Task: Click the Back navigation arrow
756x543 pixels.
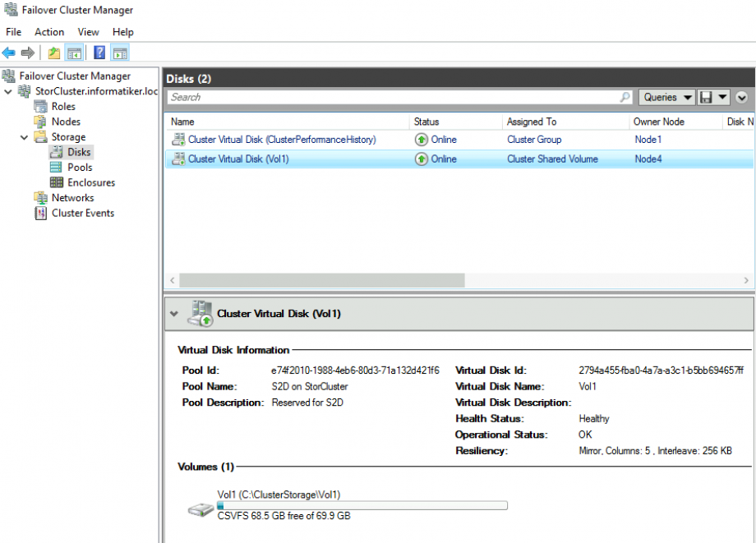Action: tap(8, 53)
